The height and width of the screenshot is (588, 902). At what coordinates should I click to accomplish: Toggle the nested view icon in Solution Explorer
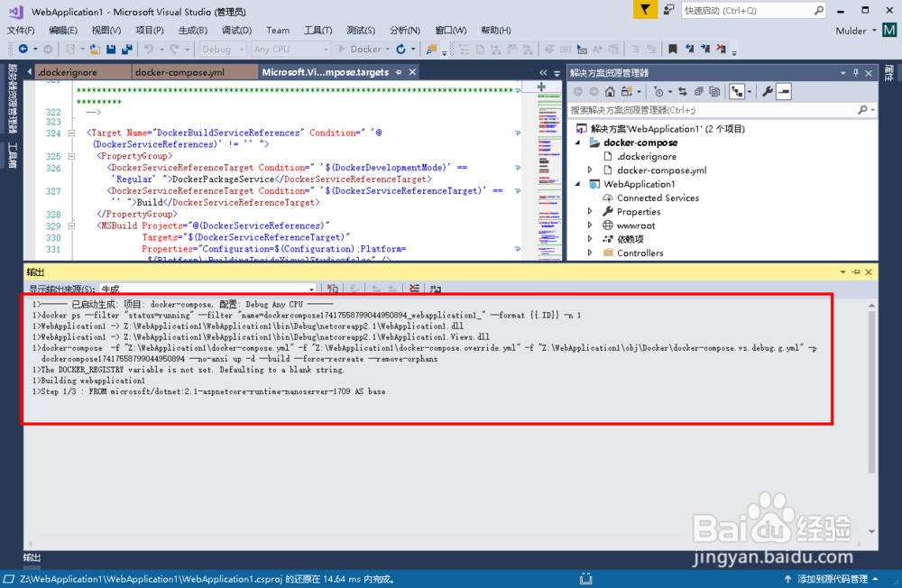tap(737, 91)
